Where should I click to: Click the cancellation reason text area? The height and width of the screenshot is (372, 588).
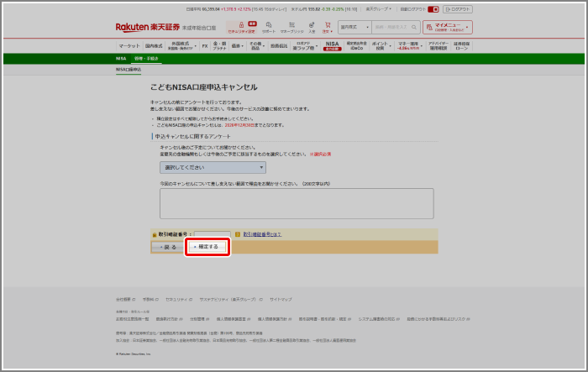pyautogui.click(x=297, y=203)
